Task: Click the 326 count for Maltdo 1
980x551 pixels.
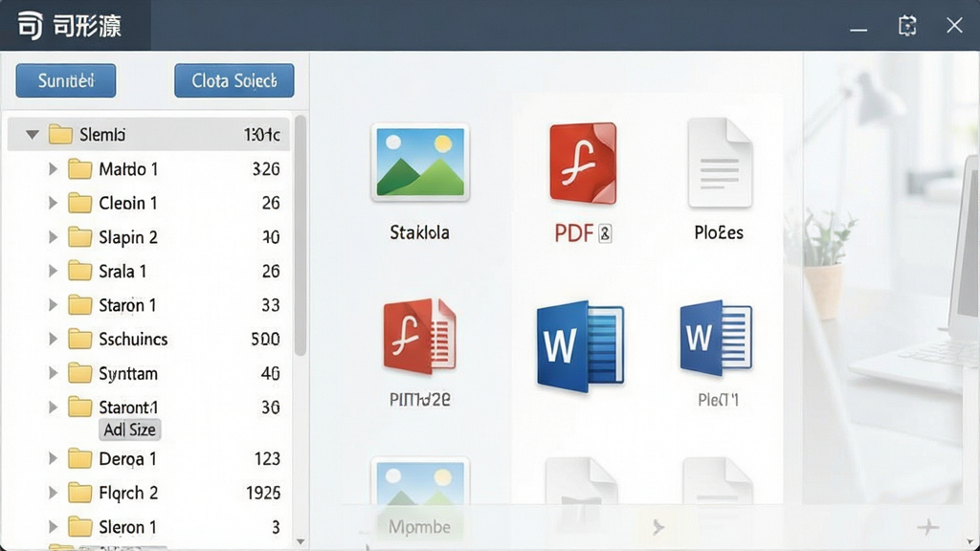Action: tap(266, 169)
